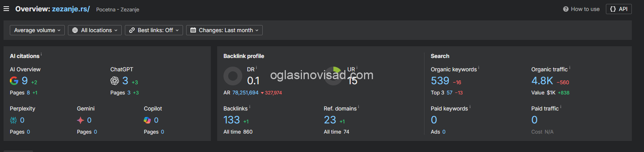The height and width of the screenshot is (152, 644).
Task: Click the DR info icon
Action: click(256, 68)
